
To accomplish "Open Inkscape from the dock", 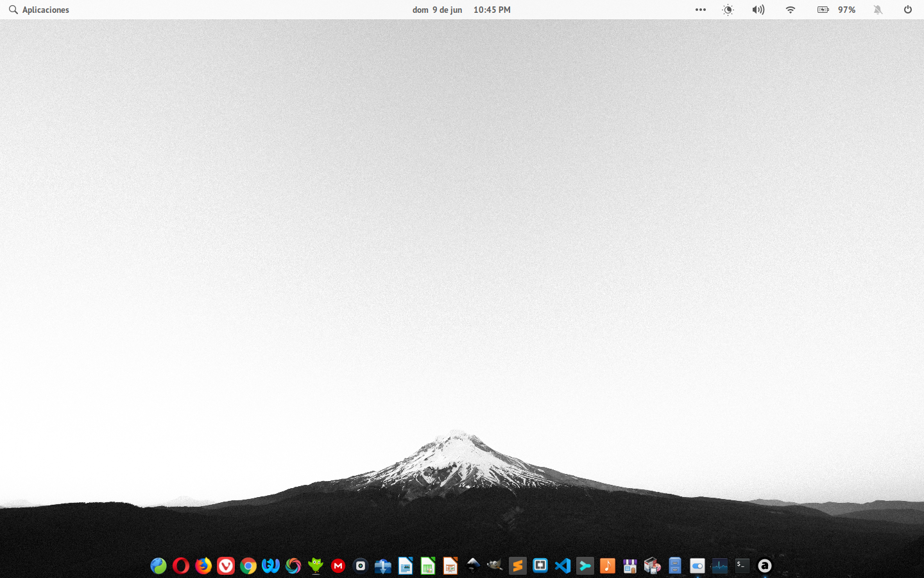I will click(x=473, y=566).
